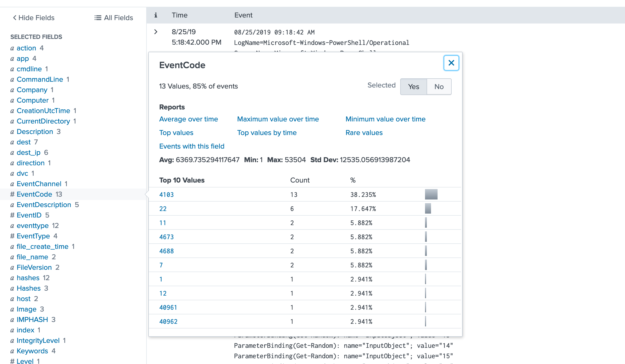Open Average over time report

pyautogui.click(x=188, y=119)
